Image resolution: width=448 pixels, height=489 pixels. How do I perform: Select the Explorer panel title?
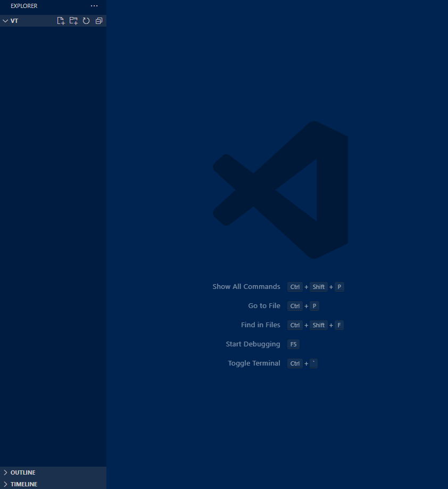point(24,6)
